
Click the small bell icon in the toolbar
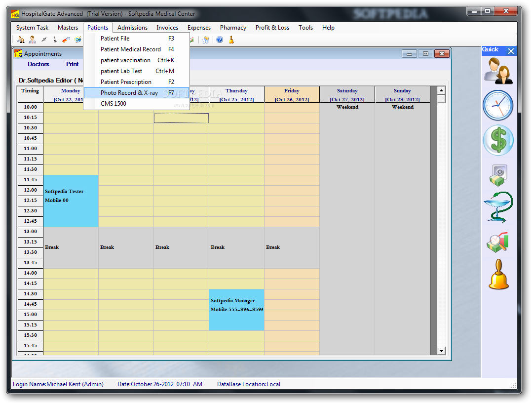[x=231, y=40]
